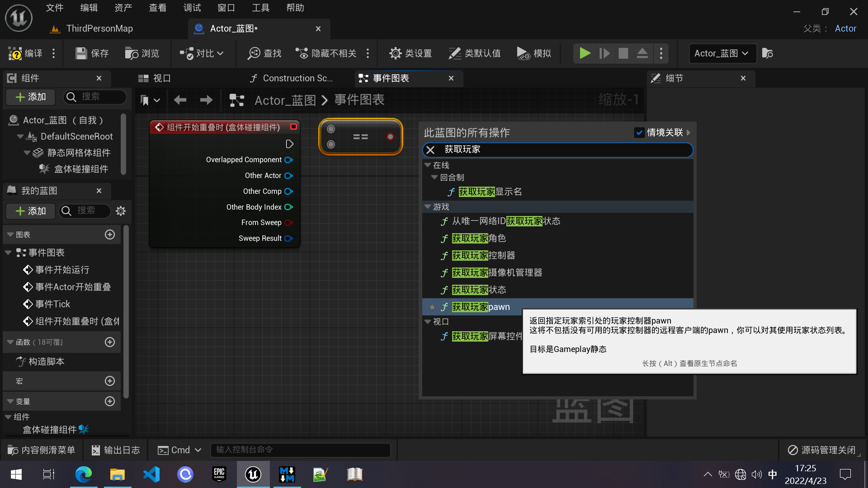Image resolution: width=868 pixels, height=488 pixels.
Task: Open the Cmd console type dropdown
Action: pos(198,450)
